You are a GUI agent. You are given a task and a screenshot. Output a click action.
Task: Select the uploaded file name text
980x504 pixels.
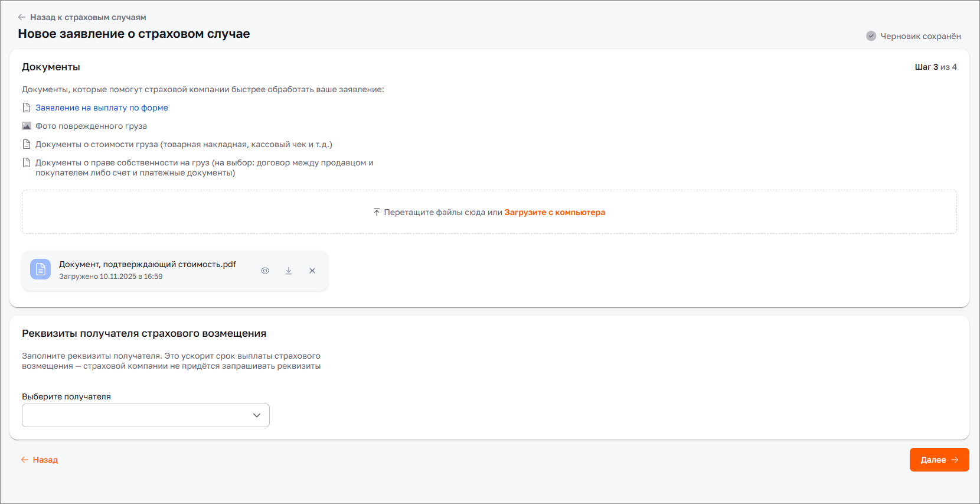(x=148, y=264)
